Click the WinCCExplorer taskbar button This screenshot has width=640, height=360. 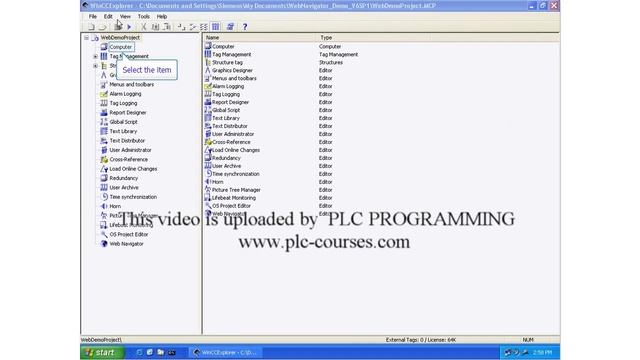tap(226, 353)
